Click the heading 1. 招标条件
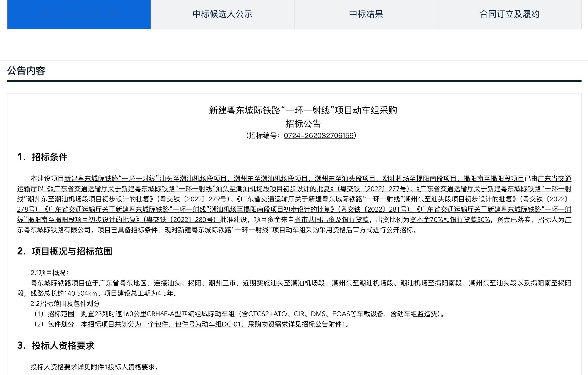The height and width of the screenshot is (375, 588). (42, 157)
